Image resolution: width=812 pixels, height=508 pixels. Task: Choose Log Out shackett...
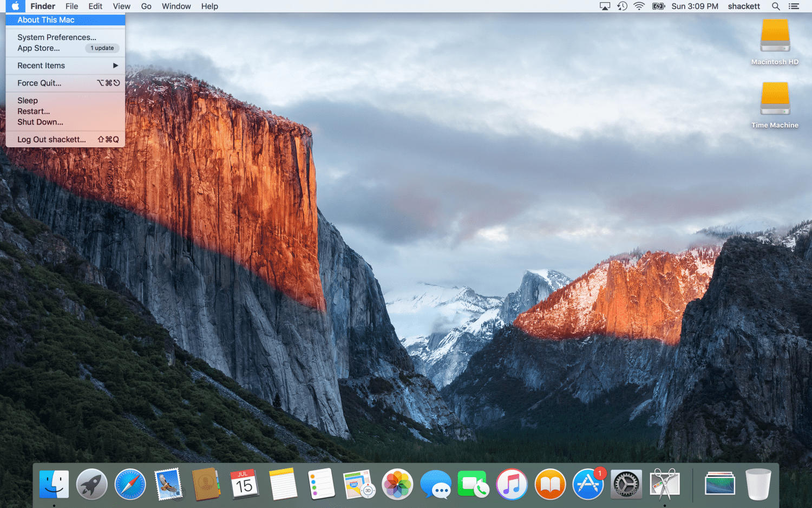(x=65, y=140)
